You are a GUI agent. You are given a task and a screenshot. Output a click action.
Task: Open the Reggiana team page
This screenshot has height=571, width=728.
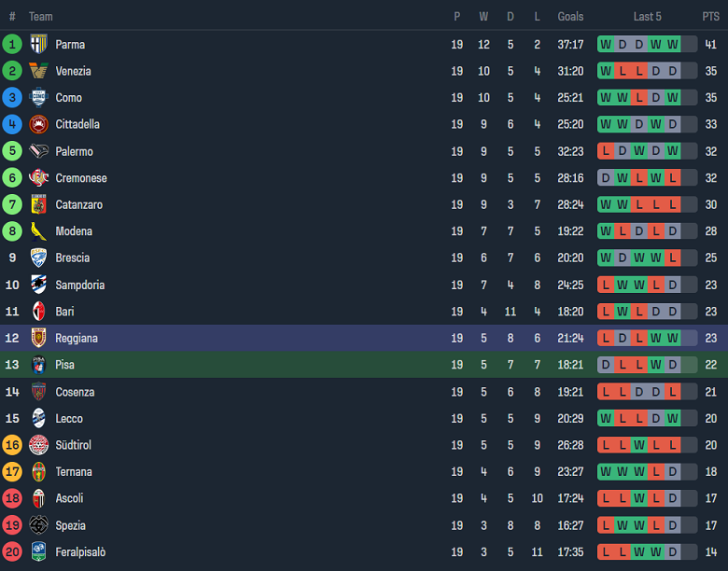pos(77,339)
